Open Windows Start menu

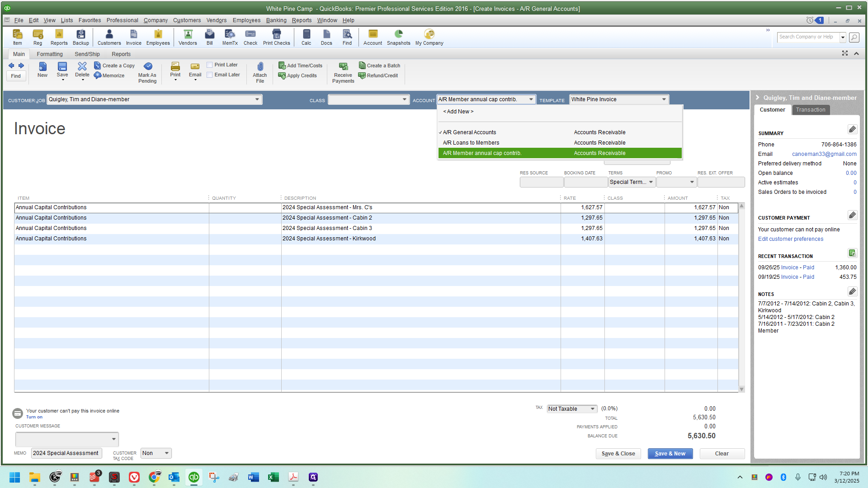pyautogui.click(x=14, y=477)
